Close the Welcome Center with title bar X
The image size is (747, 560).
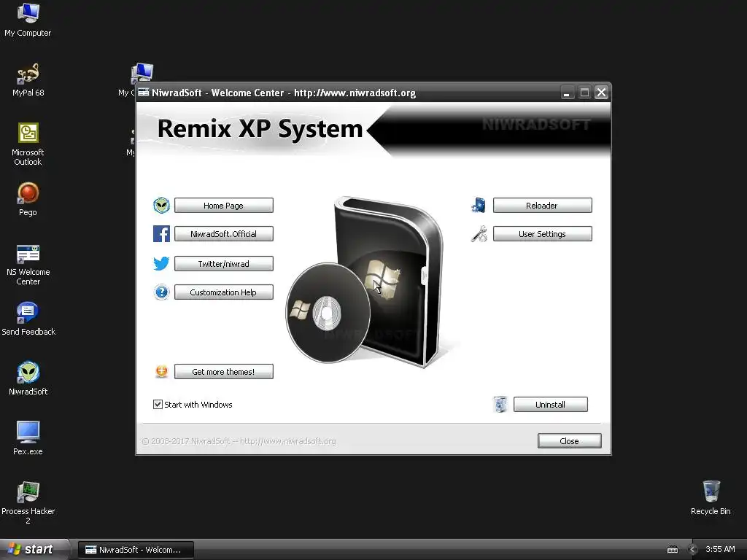coord(602,93)
